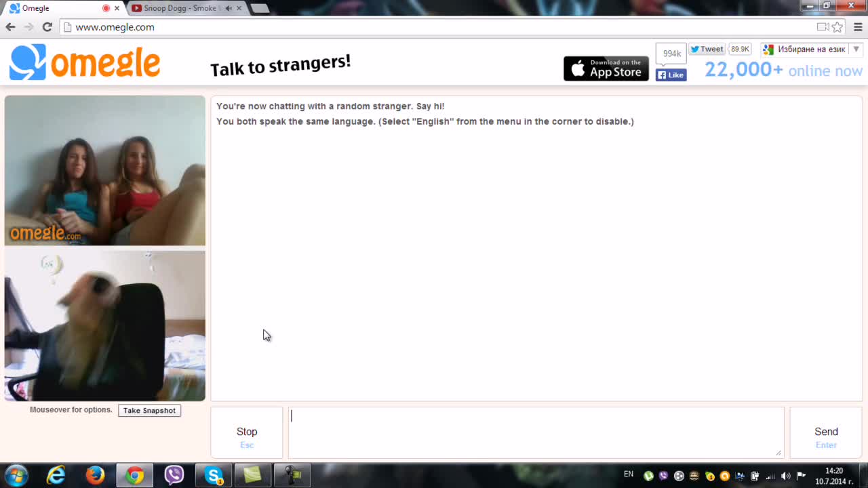Click the Facebook 994k like count

click(x=671, y=54)
